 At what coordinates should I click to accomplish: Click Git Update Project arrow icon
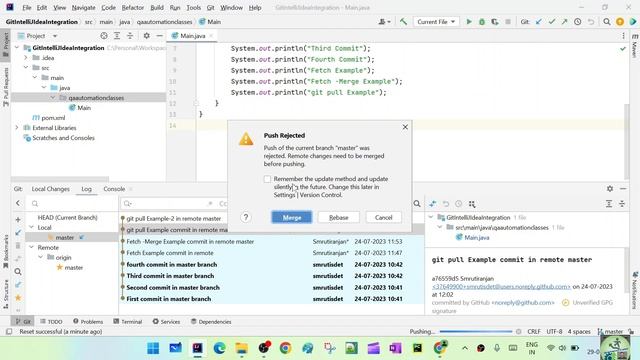539,22
